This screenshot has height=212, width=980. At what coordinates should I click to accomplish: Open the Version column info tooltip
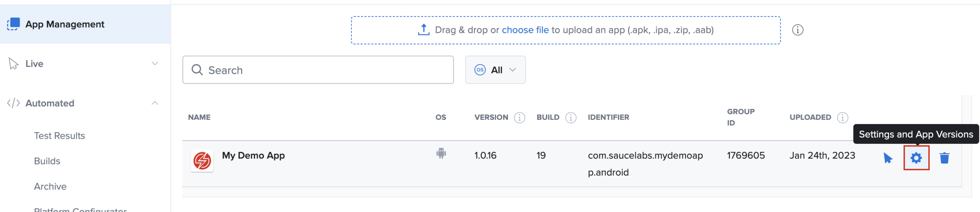[x=520, y=117]
